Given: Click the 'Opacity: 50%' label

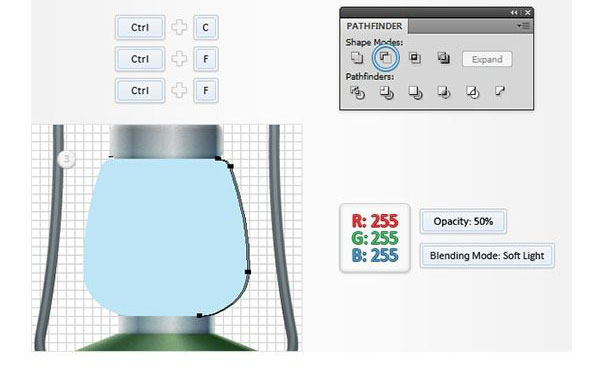Looking at the screenshot, I should [463, 221].
